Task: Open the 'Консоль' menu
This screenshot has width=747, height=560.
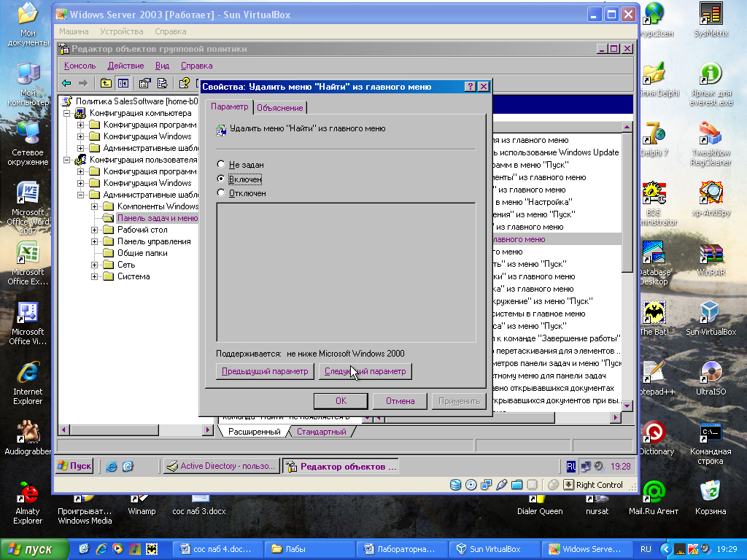Action: 80,66
